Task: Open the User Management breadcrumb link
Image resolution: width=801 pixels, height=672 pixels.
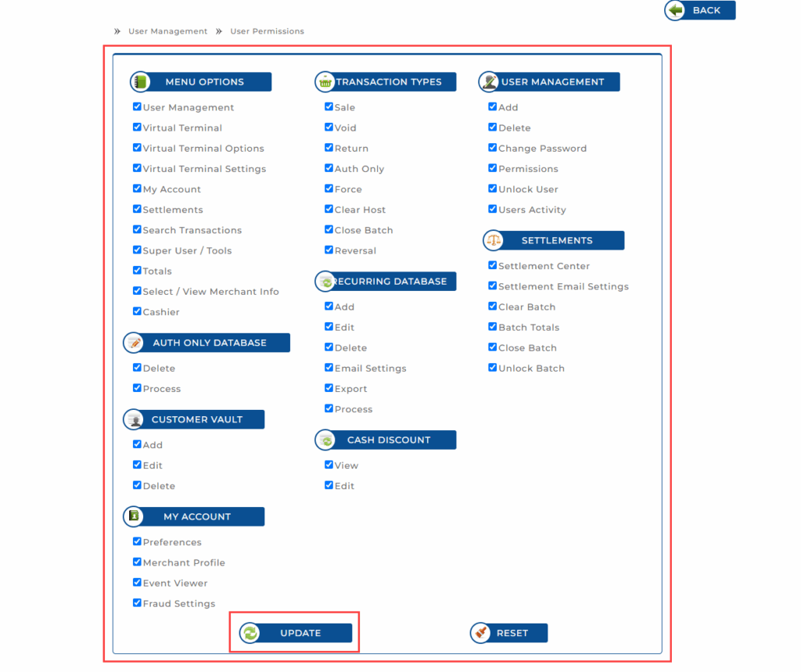Action: [x=167, y=31]
